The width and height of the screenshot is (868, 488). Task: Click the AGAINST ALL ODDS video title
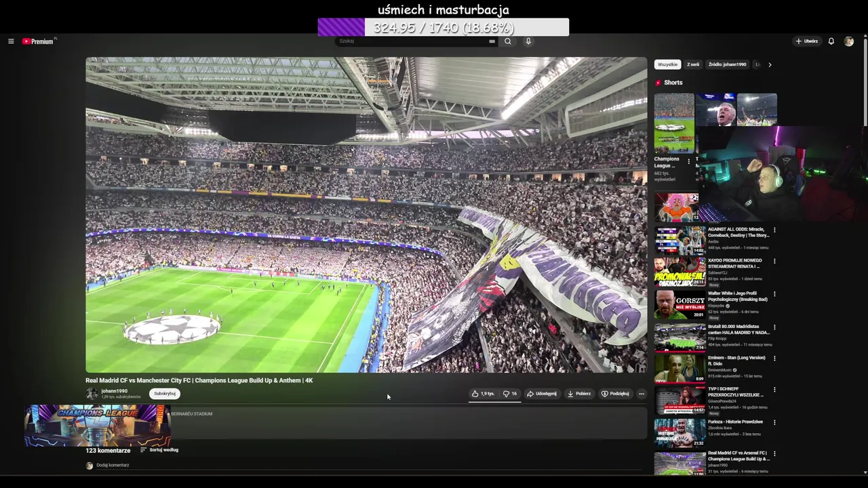pos(738,232)
